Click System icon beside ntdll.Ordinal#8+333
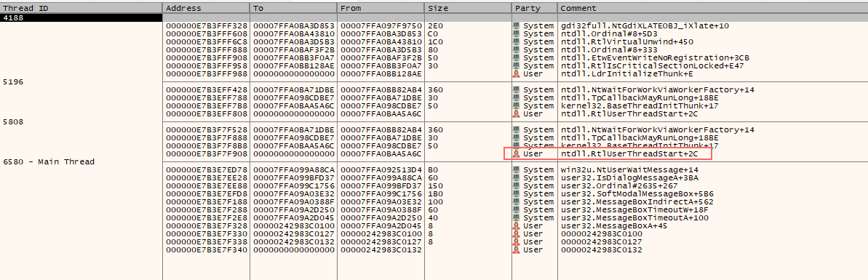868x280 pixels. [x=517, y=49]
